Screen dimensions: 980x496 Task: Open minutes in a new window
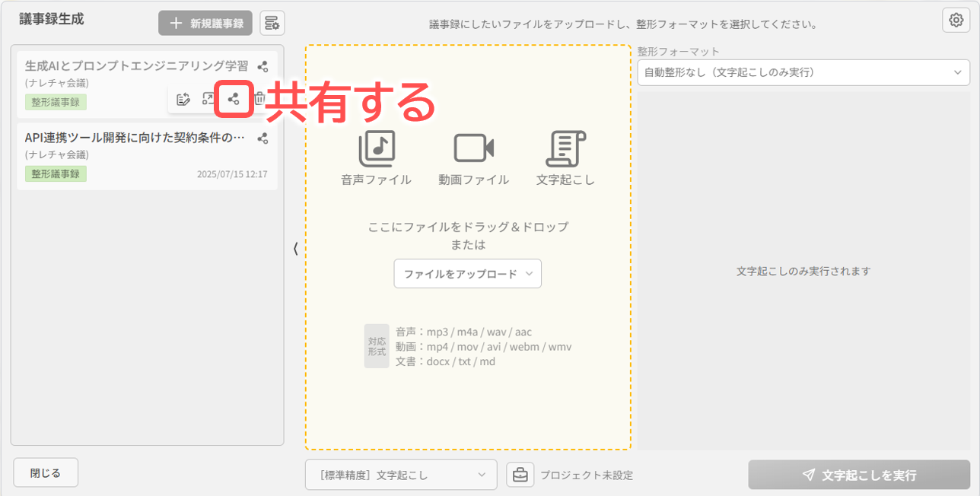(208, 98)
